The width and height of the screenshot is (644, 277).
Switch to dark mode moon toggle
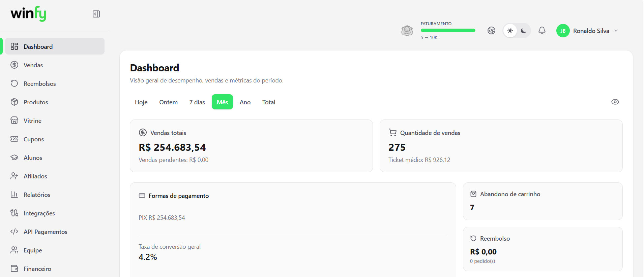tap(523, 31)
